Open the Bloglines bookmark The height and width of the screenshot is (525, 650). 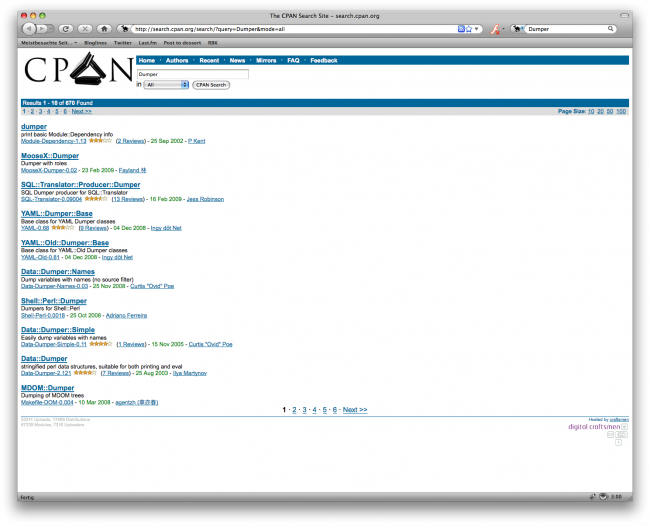[x=95, y=43]
